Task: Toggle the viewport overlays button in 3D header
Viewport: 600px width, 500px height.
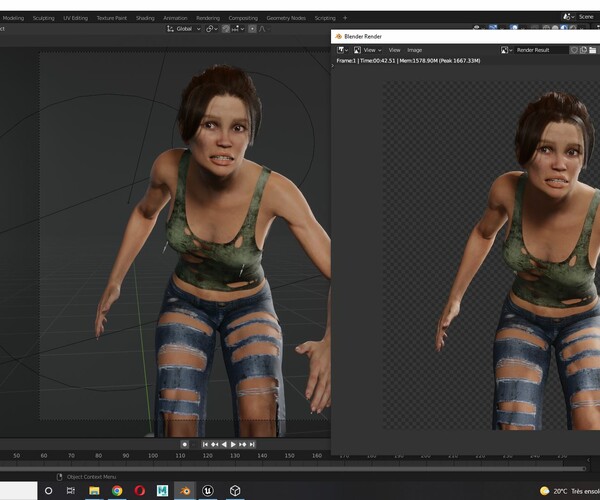Action: point(514,28)
